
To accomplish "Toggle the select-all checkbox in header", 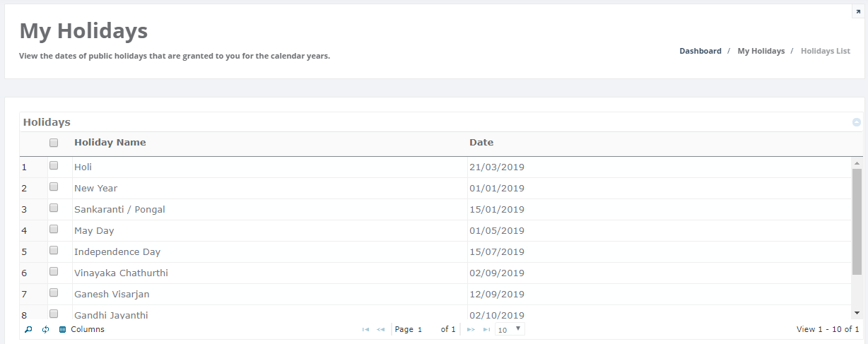I will click(54, 143).
